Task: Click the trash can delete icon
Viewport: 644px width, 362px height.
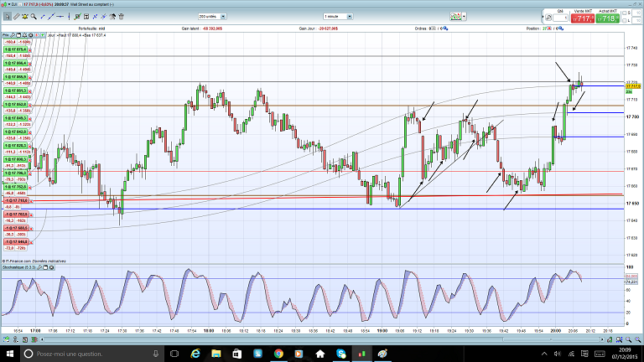Action: [121, 17]
